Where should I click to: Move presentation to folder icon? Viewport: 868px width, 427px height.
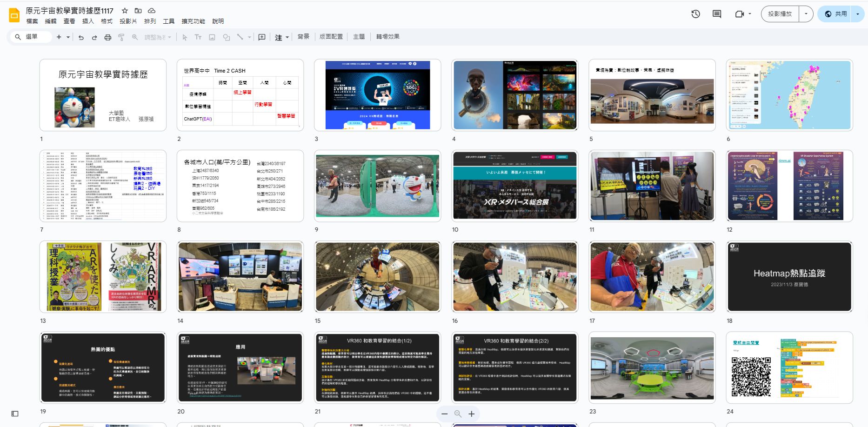138,10
